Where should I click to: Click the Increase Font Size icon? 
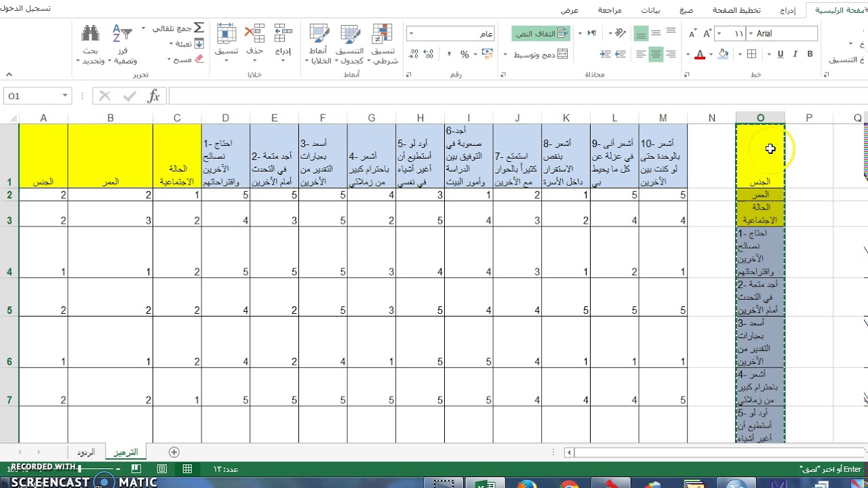707,33
